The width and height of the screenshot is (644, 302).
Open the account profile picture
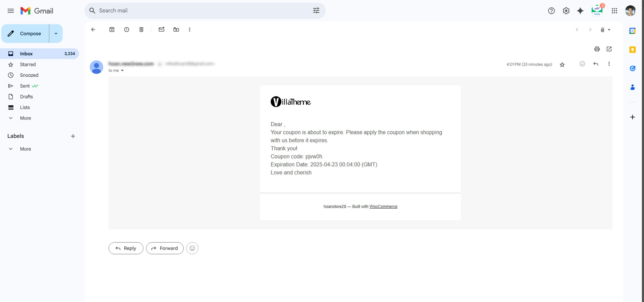[630, 11]
